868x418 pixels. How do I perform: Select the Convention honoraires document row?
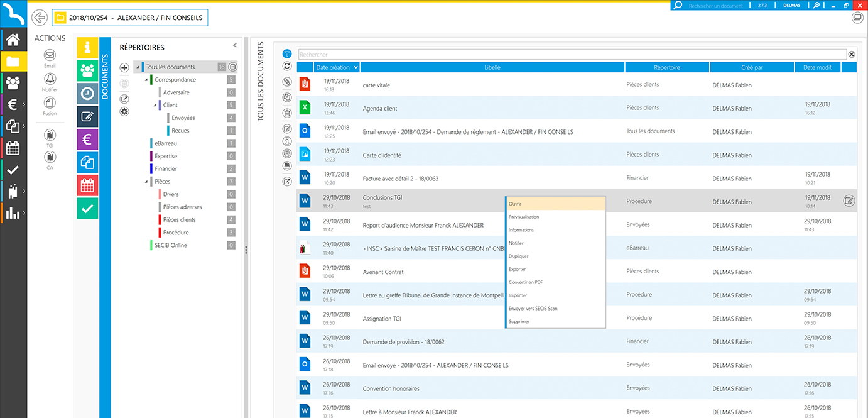tap(577, 388)
